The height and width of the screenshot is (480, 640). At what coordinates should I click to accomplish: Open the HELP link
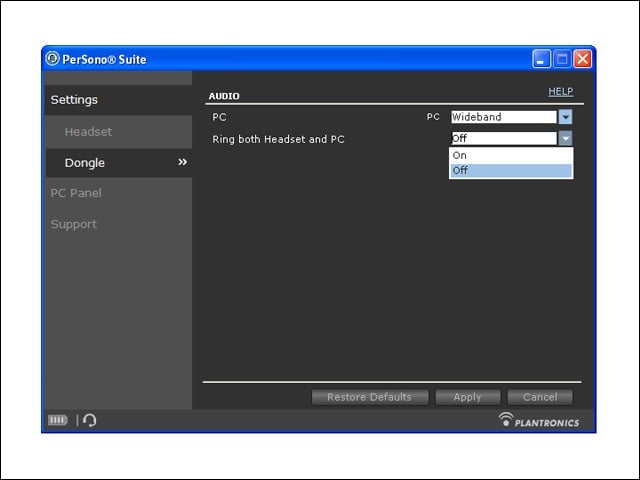560,91
